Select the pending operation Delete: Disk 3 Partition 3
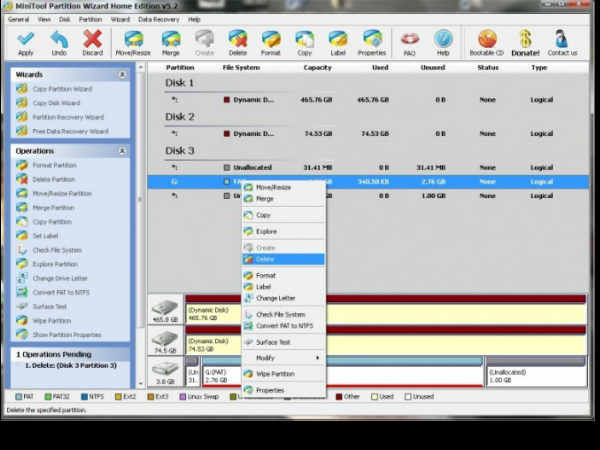600x450 pixels. click(71, 366)
